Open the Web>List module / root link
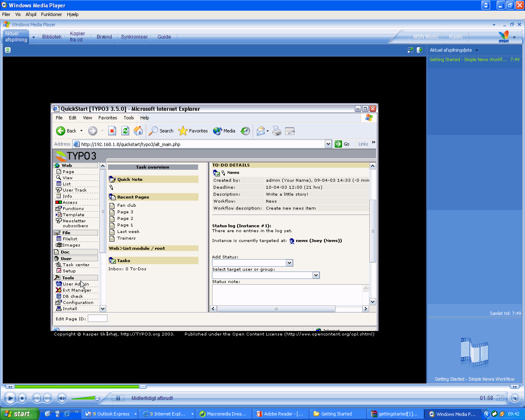 (137, 249)
